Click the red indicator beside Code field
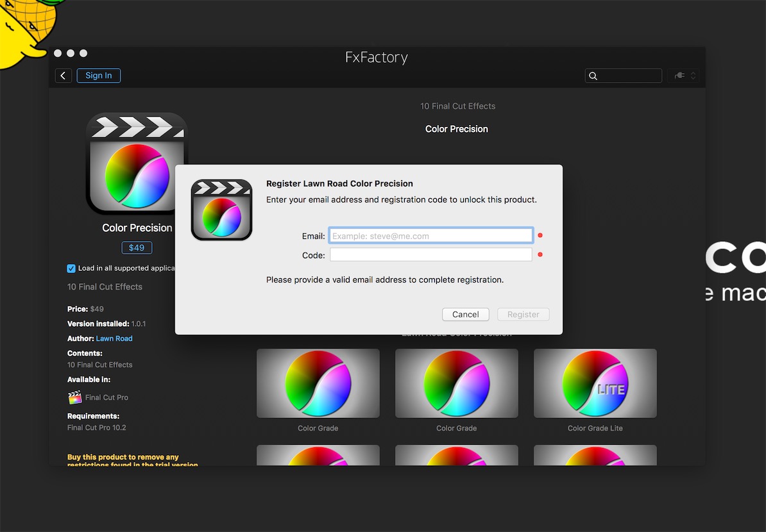The height and width of the screenshot is (532, 766). (540, 254)
